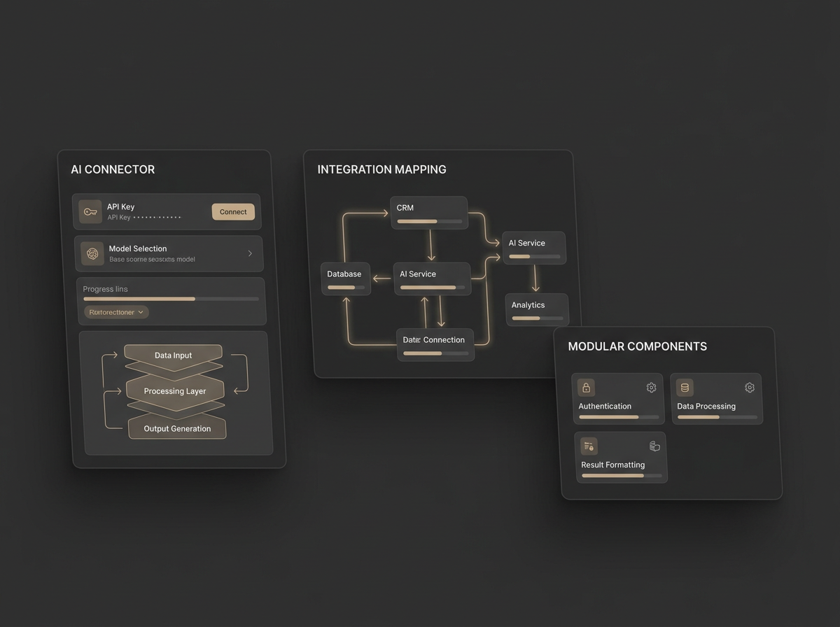Click the Analytics node
This screenshot has width=840, height=627.
coord(537,309)
